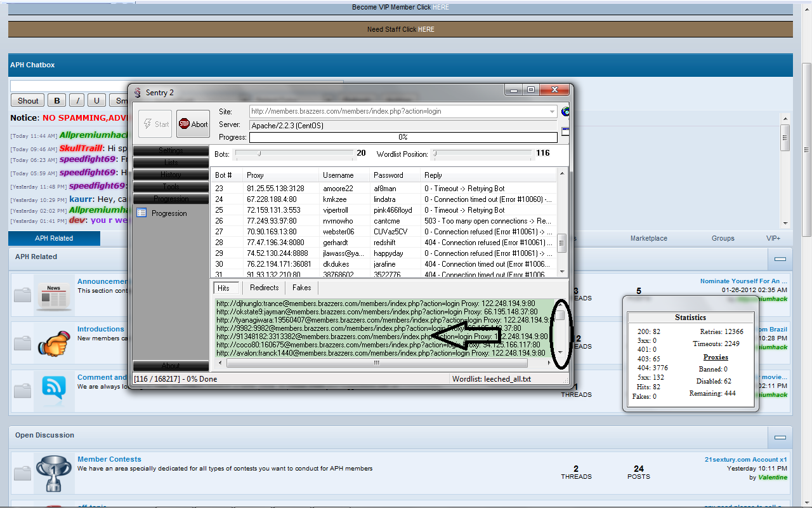This screenshot has height=508, width=812.
Task: Click the Abort stop-sign button in Sentry 2
Action: (x=193, y=124)
